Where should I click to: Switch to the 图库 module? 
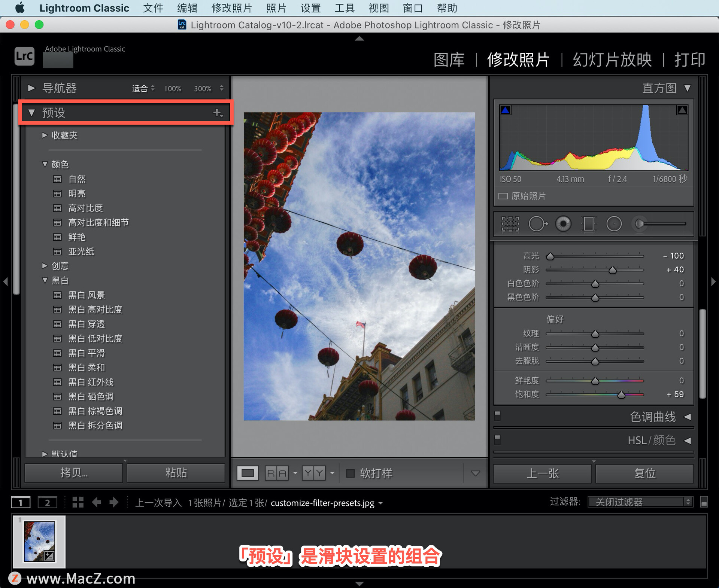point(449,60)
